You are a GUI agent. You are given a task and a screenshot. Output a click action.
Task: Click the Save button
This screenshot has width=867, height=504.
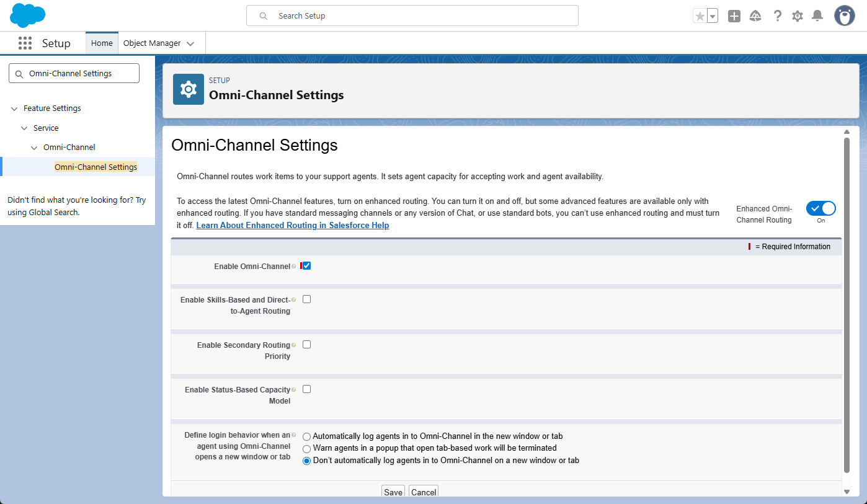pos(393,492)
